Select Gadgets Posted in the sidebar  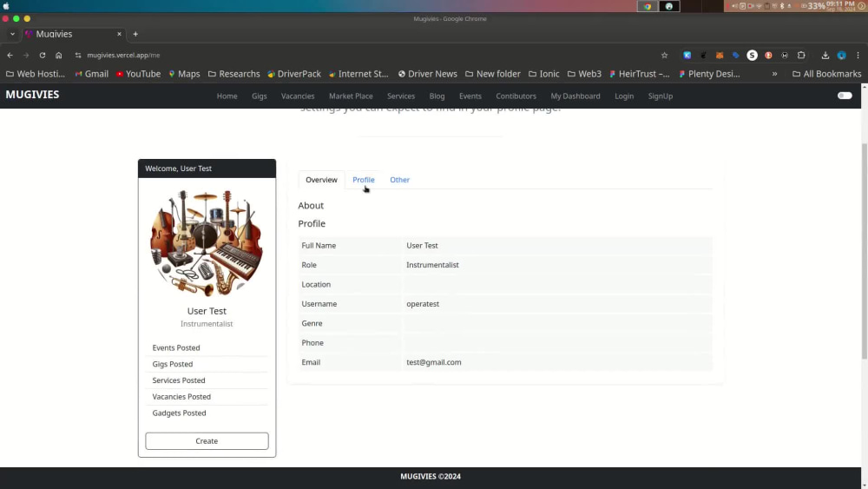click(180, 413)
